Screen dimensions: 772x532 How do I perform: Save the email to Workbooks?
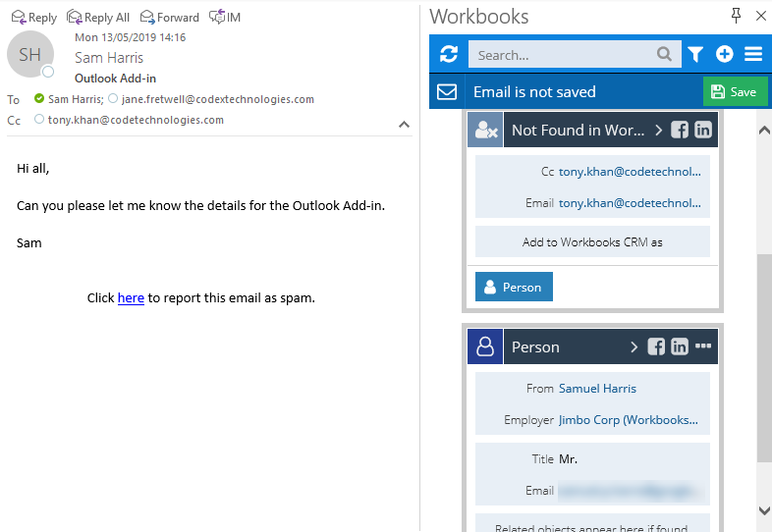click(735, 91)
